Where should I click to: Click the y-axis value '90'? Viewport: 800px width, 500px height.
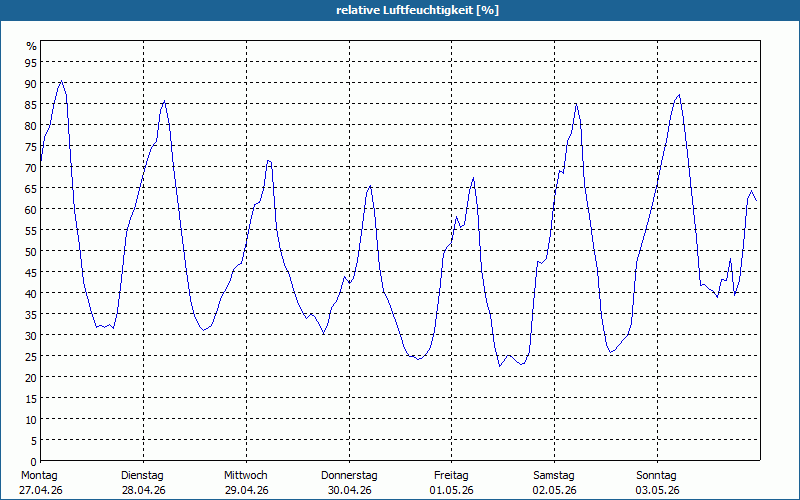click(31, 83)
